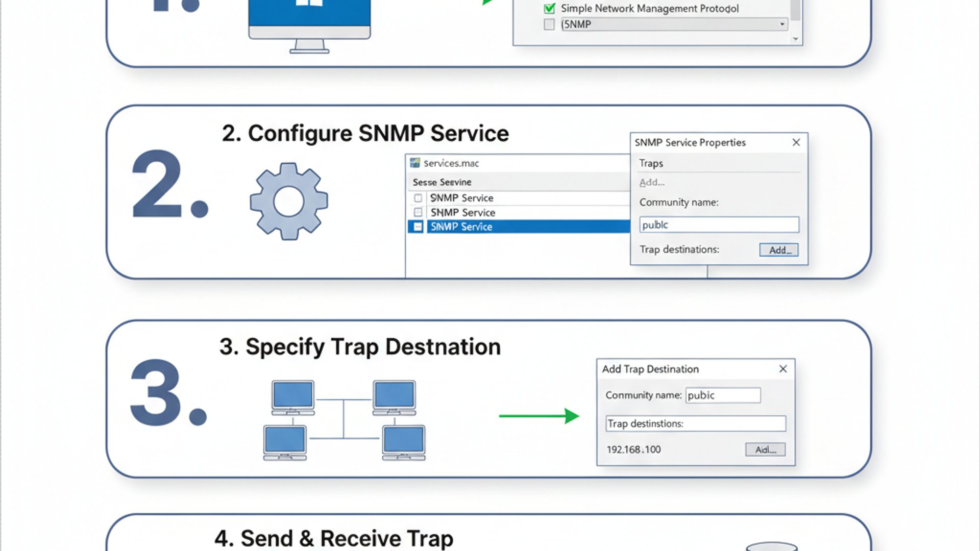Click the features list scrollbar down arrow
Viewport: 980px width, 551px height.
coord(795,39)
